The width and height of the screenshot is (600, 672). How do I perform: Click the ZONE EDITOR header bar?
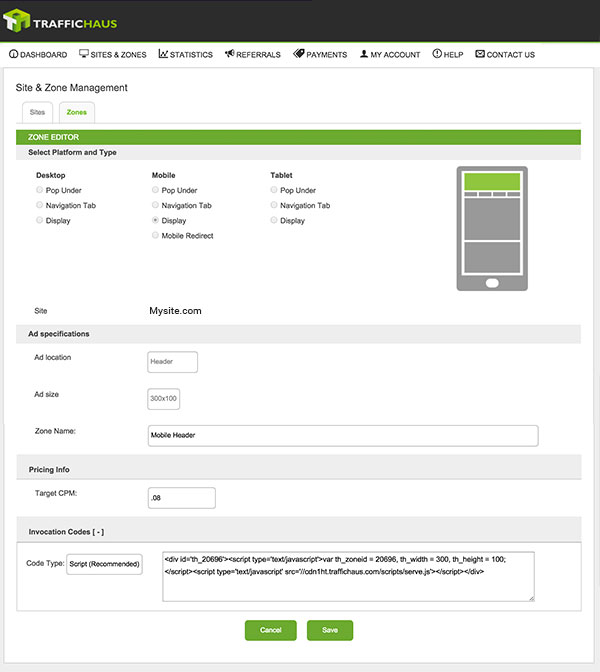pos(298,137)
